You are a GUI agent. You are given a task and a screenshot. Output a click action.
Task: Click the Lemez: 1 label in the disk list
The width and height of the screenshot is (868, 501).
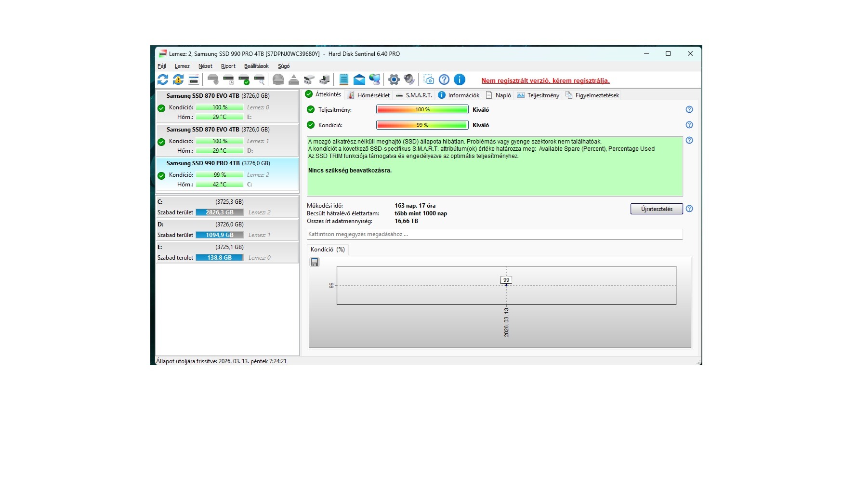258,141
